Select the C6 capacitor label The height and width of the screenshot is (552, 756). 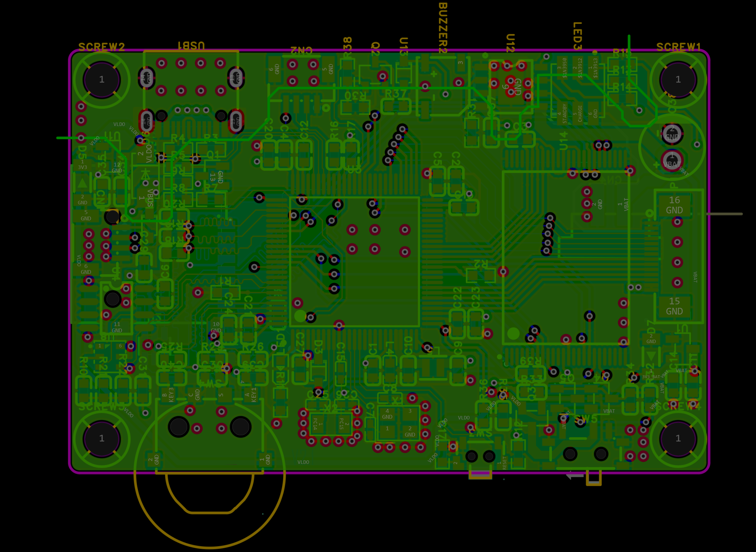click(164, 271)
